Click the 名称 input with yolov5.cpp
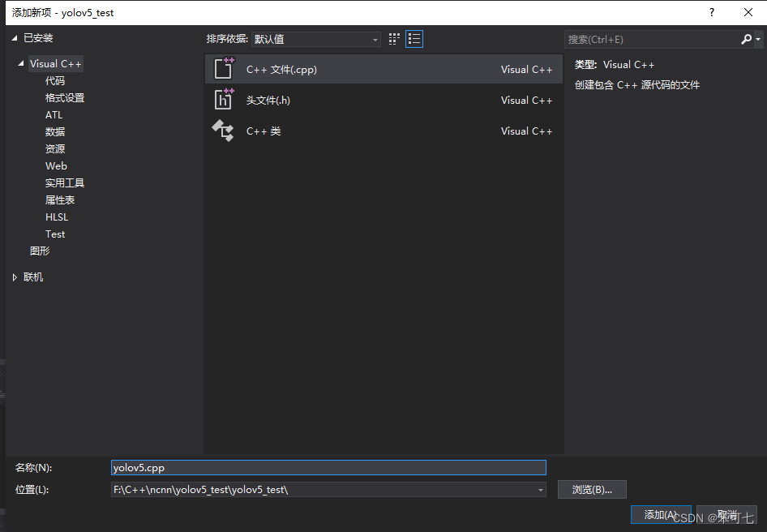 click(328, 467)
